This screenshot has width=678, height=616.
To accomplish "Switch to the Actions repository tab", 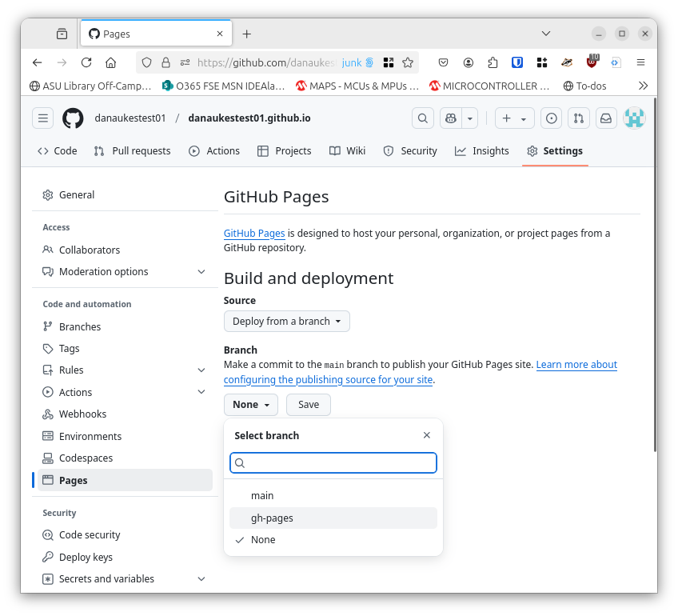I will click(214, 151).
